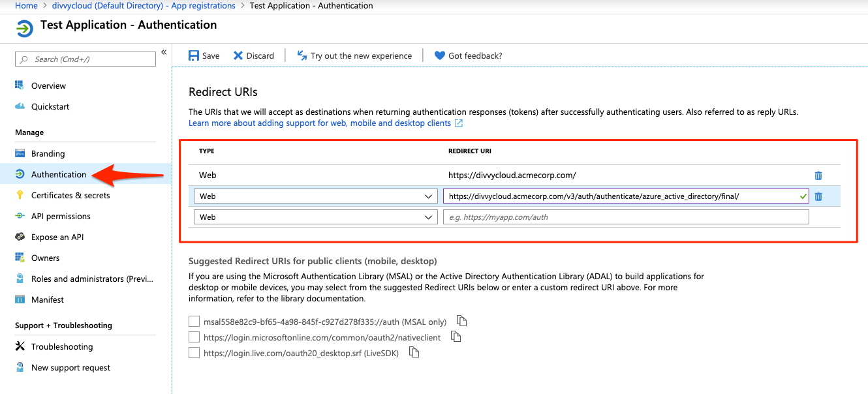868x394 pixels.
Task: Click the Troubleshooting wrench icon
Action: (20, 346)
